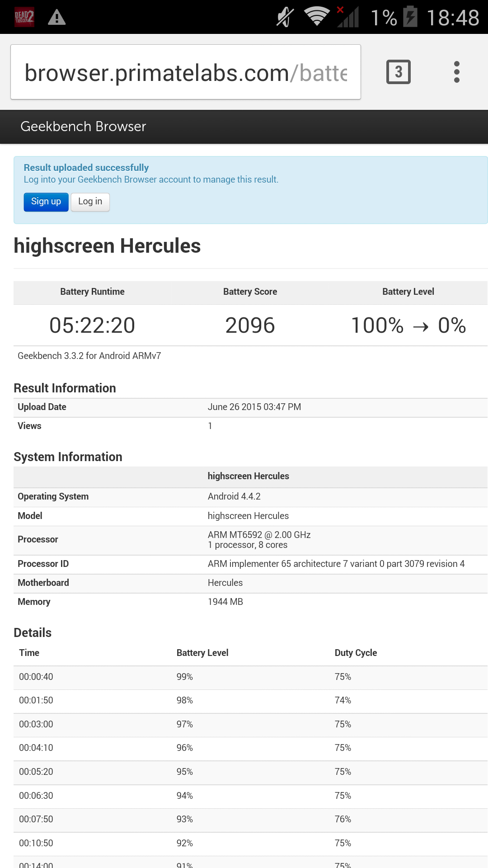Select the 00:10:50 time cell

pyautogui.click(x=36, y=843)
